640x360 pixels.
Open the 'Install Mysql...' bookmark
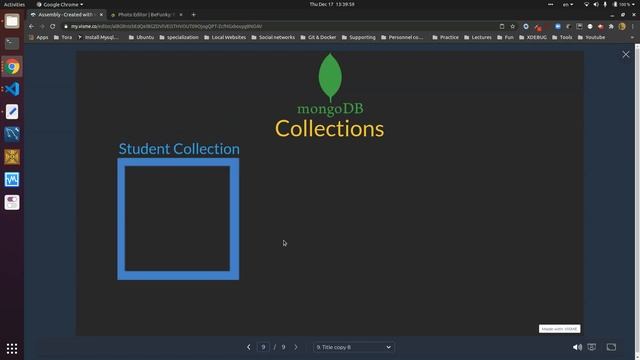coord(98,37)
